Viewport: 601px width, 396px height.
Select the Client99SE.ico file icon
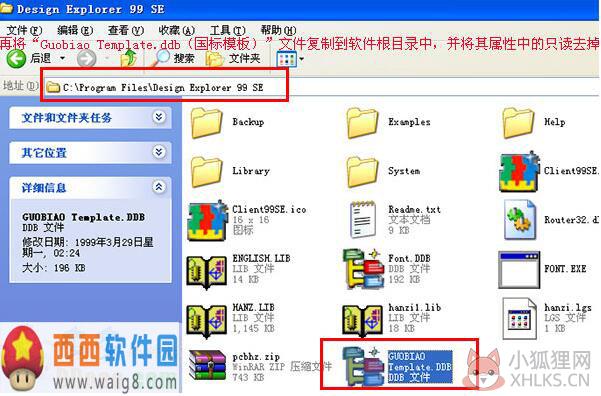tap(207, 220)
